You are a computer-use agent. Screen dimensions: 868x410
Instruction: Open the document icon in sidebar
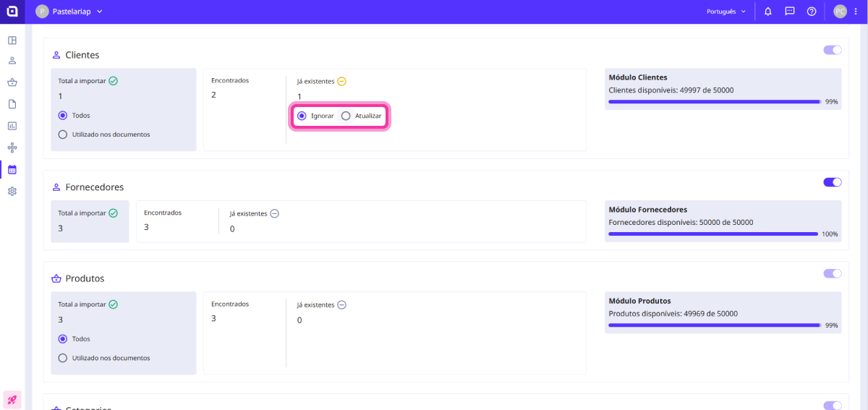(x=12, y=104)
